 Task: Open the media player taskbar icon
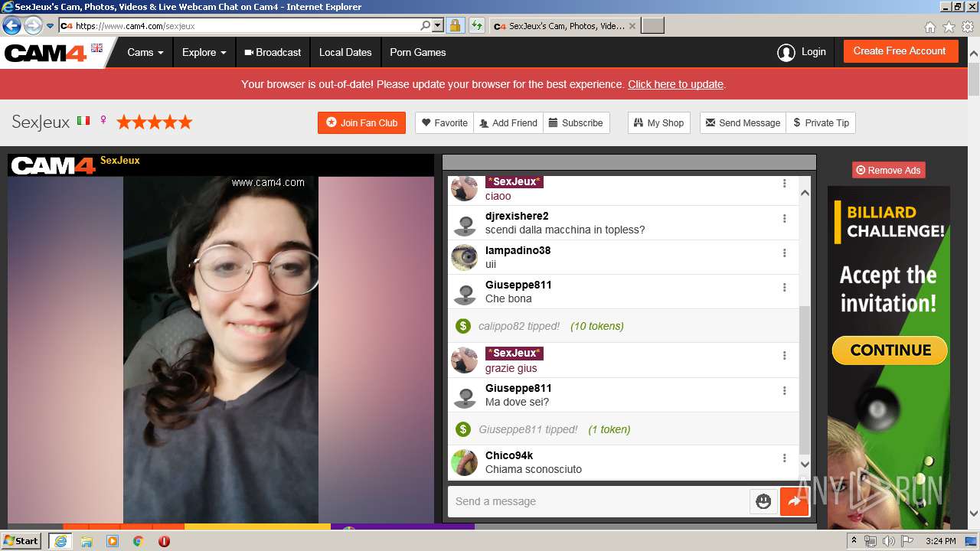pos(113,541)
